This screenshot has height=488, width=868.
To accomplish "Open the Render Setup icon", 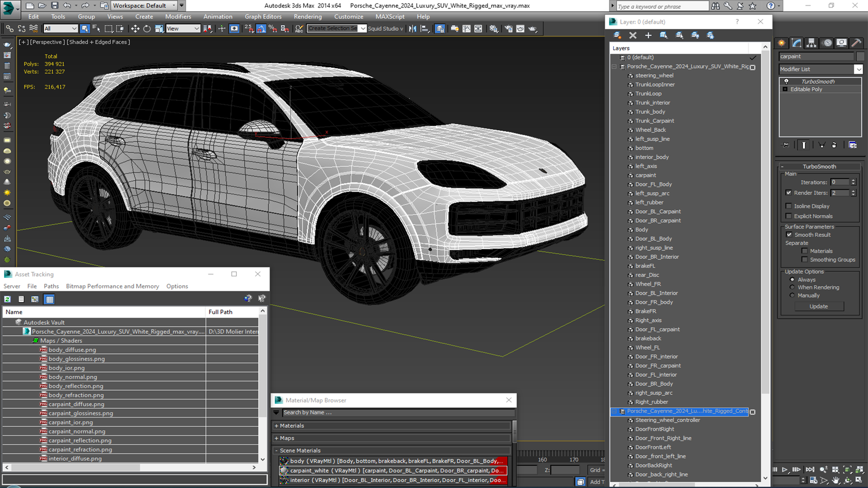I will pyautogui.click(x=509, y=28).
